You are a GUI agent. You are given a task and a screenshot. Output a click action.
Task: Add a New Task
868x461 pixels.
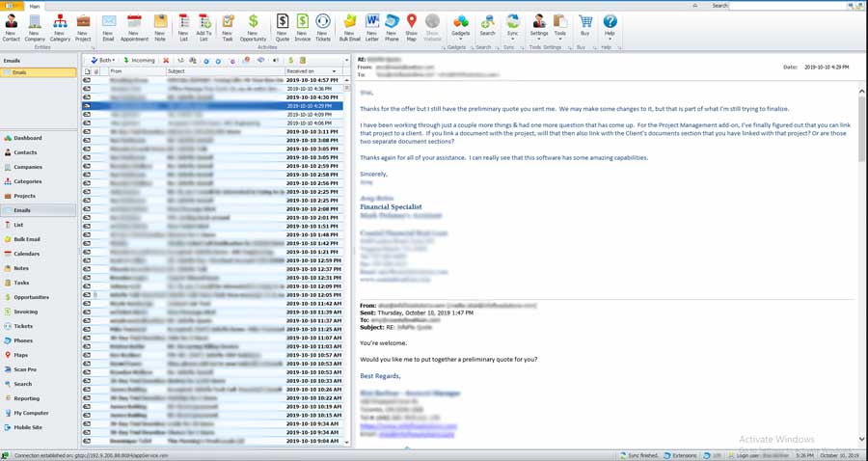click(228, 28)
